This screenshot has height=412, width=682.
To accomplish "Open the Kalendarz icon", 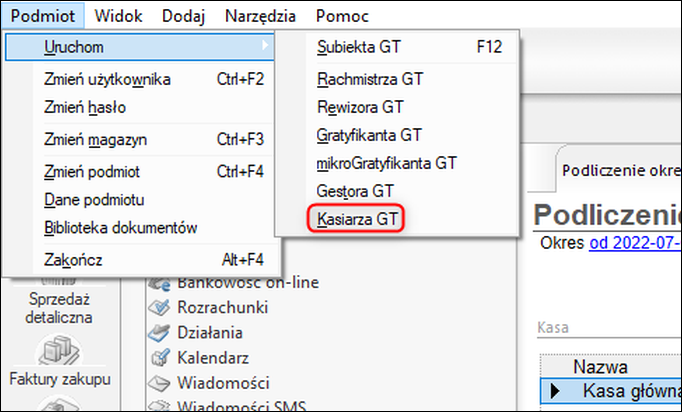I will [157, 358].
